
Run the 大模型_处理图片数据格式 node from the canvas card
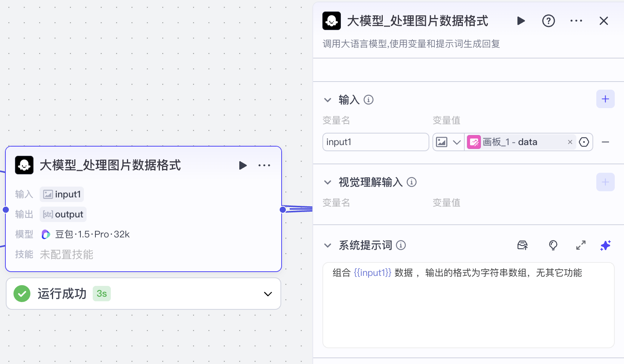(243, 165)
